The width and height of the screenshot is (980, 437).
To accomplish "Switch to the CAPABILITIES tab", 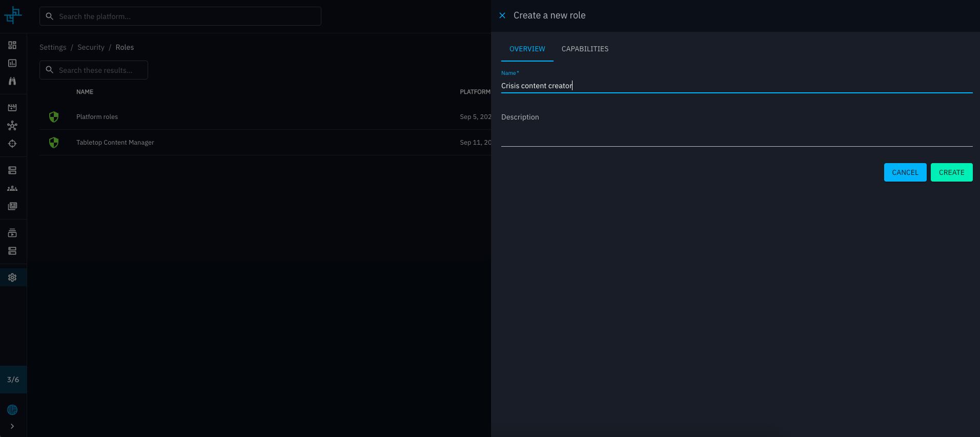I will tap(585, 49).
